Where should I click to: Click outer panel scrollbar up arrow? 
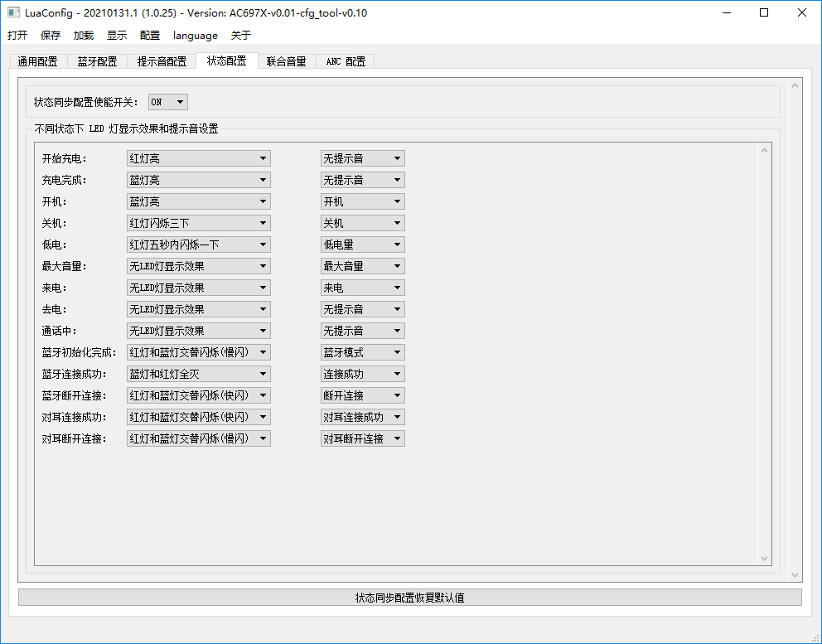pyautogui.click(x=795, y=85)
